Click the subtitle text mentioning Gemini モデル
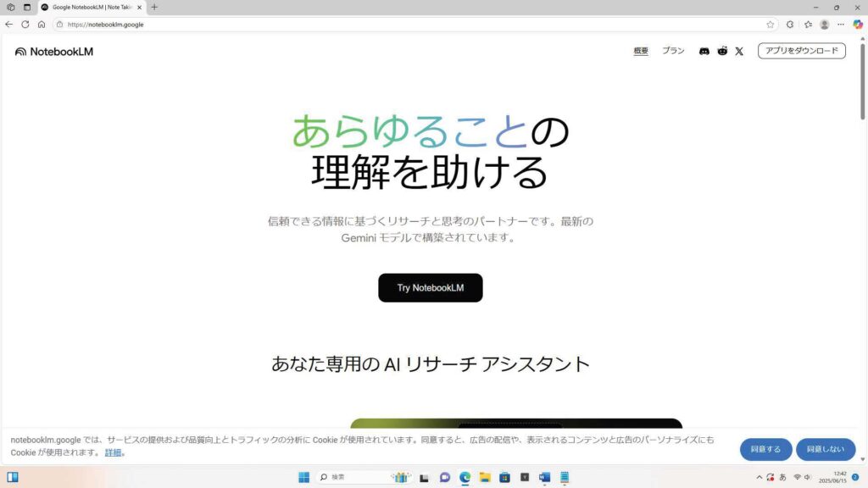The width and height of the screenshot is (868, 488). (x=430, y=229)
